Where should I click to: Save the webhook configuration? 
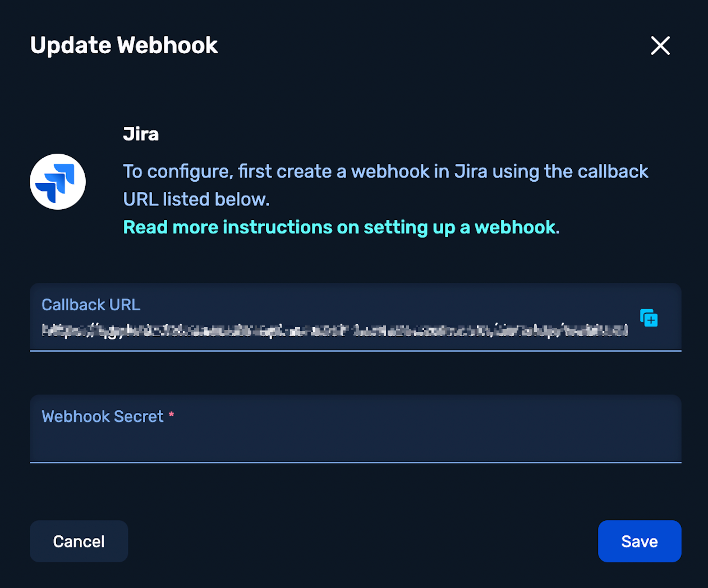[x=639, y=541]
